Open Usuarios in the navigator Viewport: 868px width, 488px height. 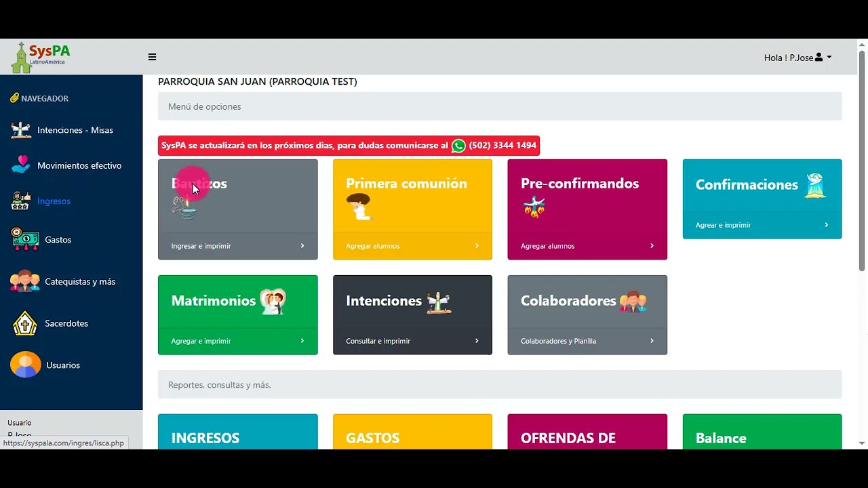click(63, 365)
